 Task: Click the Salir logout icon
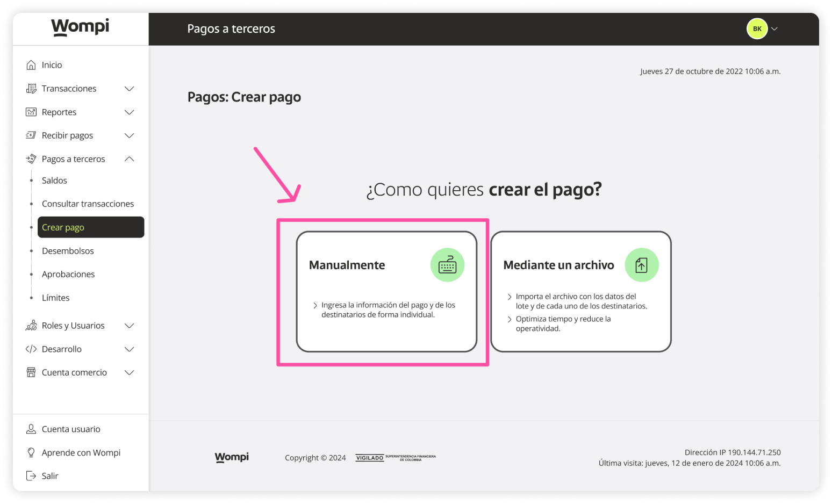coord(31,476)
